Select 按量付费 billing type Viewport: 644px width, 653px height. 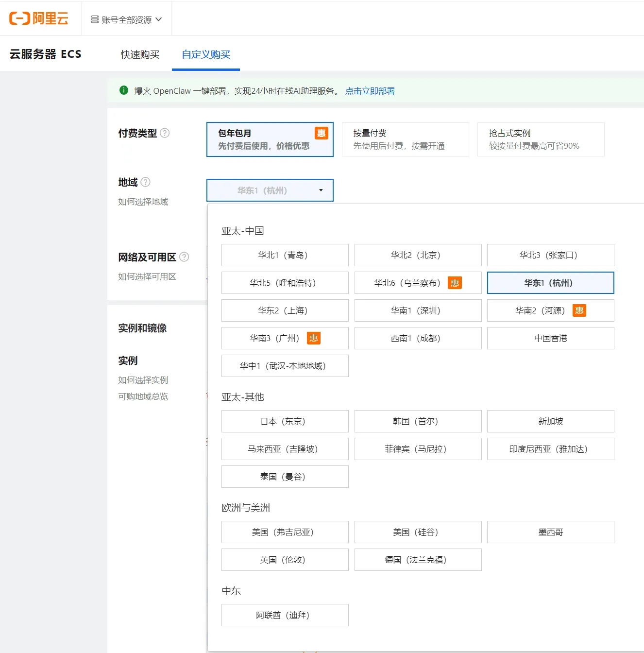[x=406, y=139]
